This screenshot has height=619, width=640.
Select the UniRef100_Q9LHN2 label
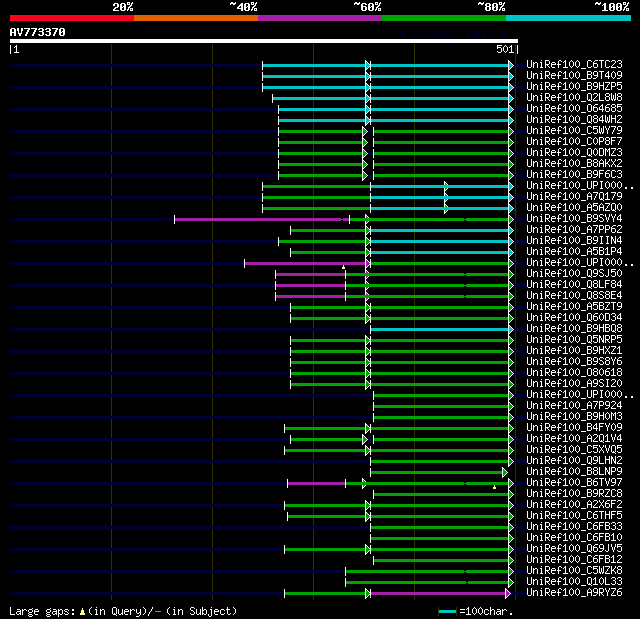[x=574, y=461]
